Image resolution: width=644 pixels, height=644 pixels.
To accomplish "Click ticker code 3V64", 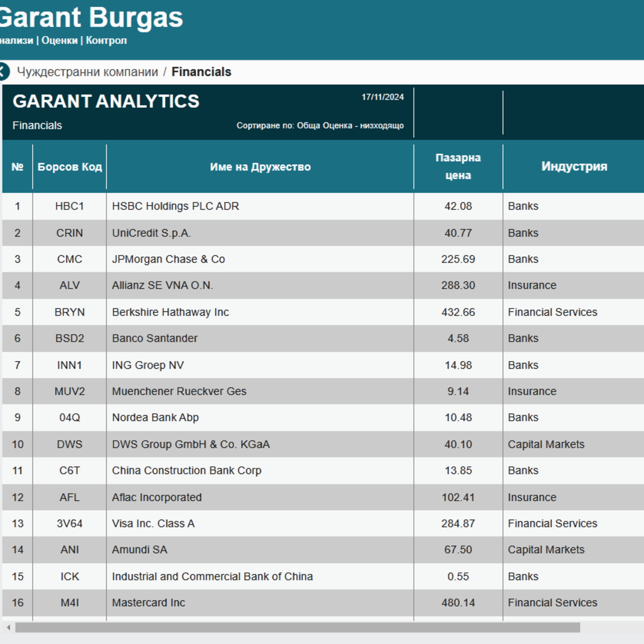I will 69,524.
